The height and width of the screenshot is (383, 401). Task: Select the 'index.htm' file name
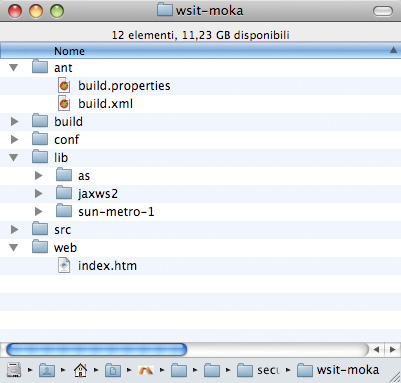point(107,266)
